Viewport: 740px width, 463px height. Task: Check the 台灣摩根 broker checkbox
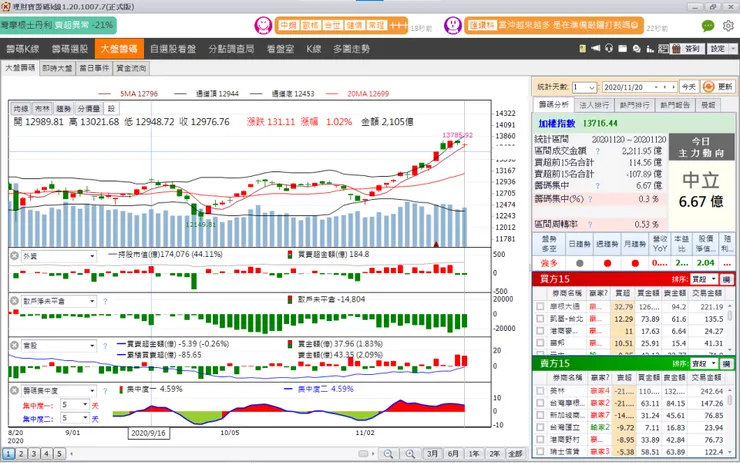(x=540, y=403)
